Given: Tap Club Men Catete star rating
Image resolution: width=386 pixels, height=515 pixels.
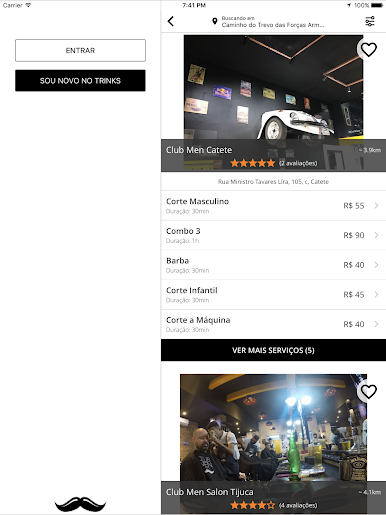Looking at the screenshot, I should tap(252, 163).
